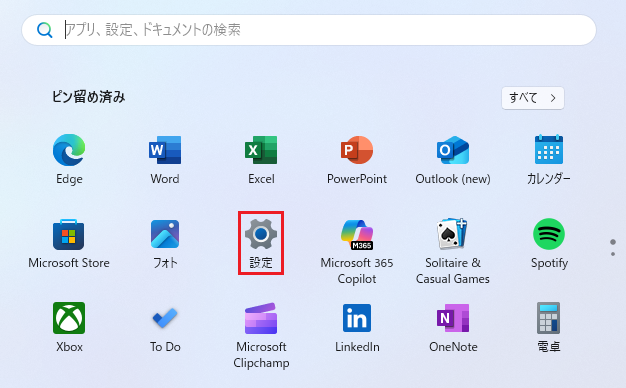Screen dimensions: 626x388
Task: Launch Microsoft 365 Copilot
Action: point(357,251)
